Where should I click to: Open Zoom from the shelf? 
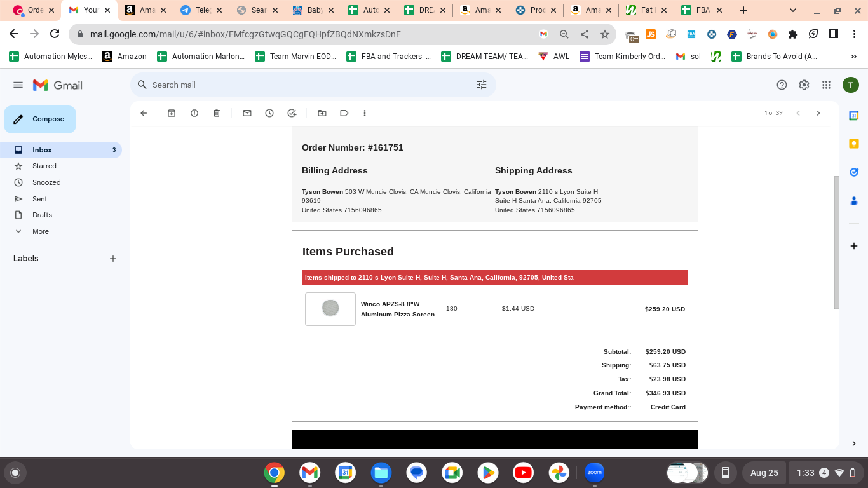pos(595,473)
